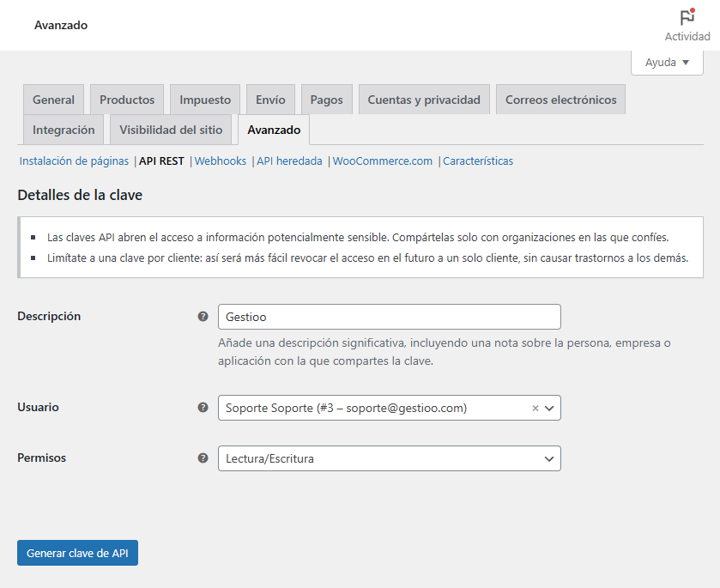Open the Webhooks section link

[221, 161]
